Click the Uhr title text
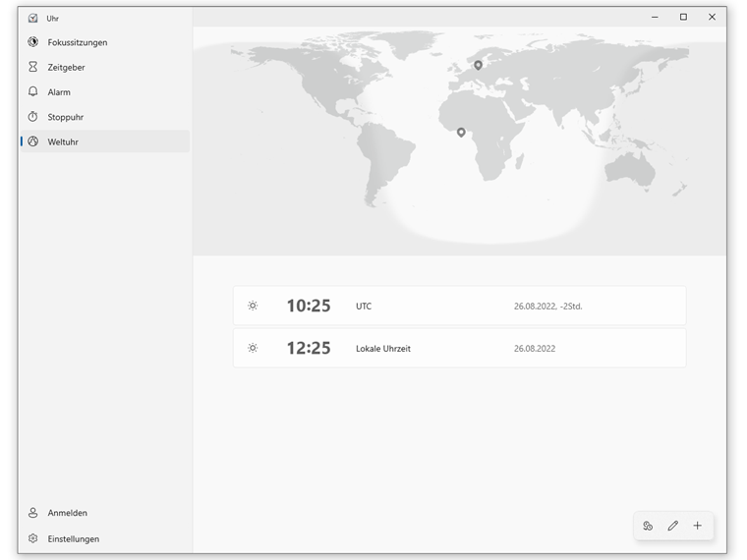747x560 pixels. [52, 19]
